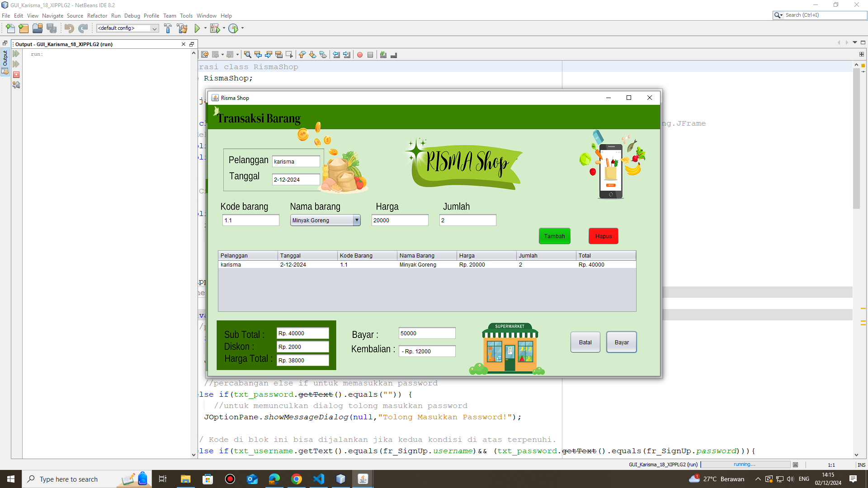Click the red Hapus button
The image size is (868, 488).
pyautogui.click(x=603, y=236)
